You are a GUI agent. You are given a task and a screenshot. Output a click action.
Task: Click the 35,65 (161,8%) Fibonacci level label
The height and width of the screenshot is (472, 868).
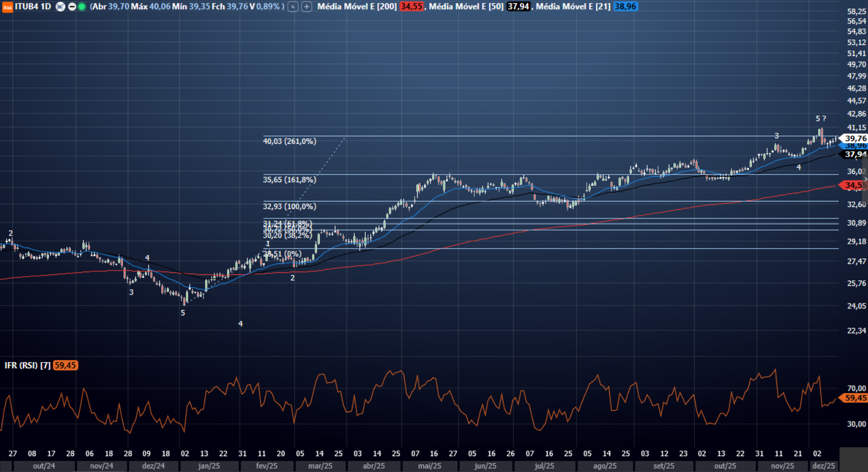point(289,179)
